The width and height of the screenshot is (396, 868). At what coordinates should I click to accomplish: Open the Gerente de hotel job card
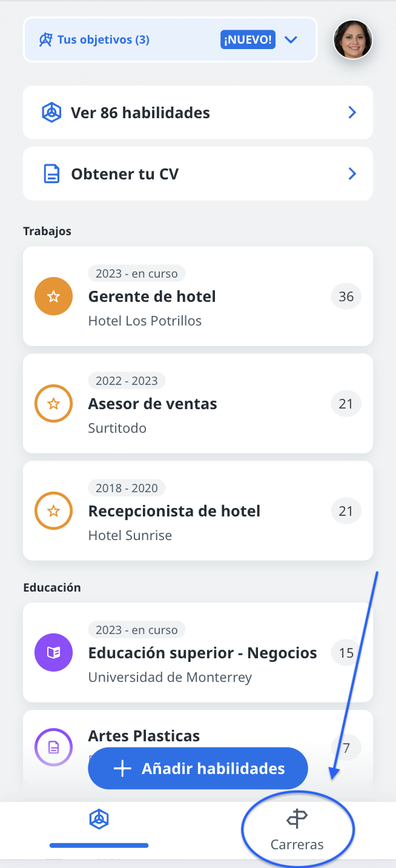[198, 296]
